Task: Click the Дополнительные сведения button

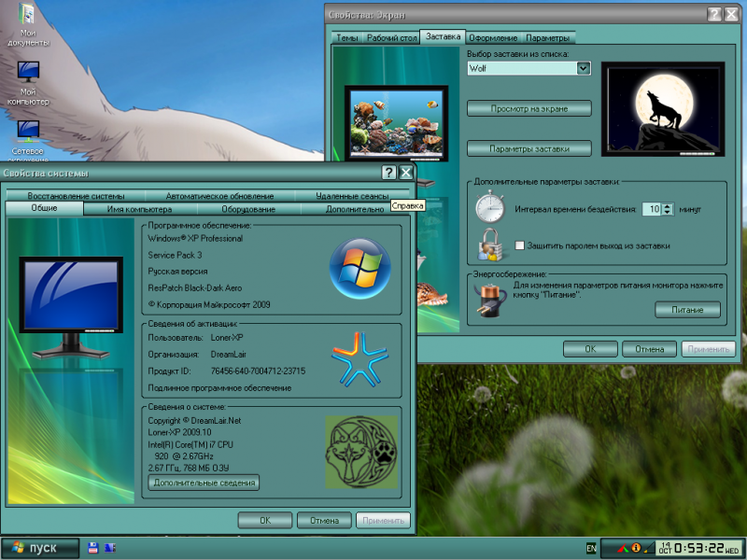Action: [204, 483]
